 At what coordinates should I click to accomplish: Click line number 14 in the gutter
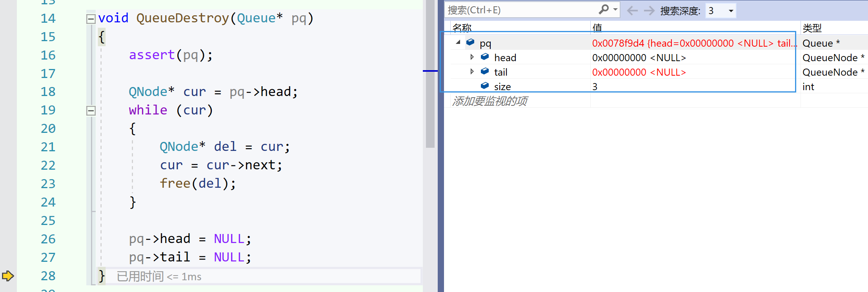click(48, 18)
